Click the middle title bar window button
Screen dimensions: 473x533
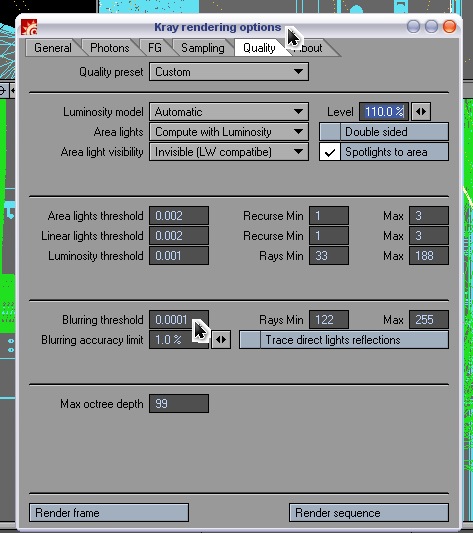431,27
